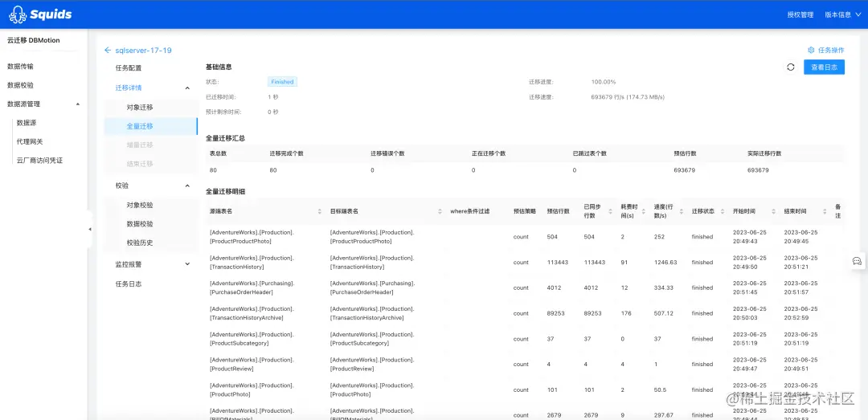Sort by 目标端表名 column
The height and width of the screenshot is (420, 868).
point(440,211)
